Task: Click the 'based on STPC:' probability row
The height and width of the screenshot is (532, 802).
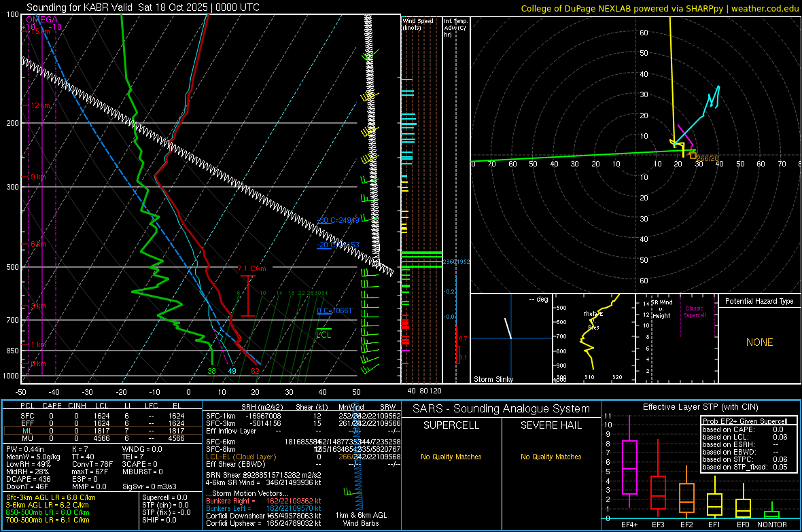Action: coord(745,459)
